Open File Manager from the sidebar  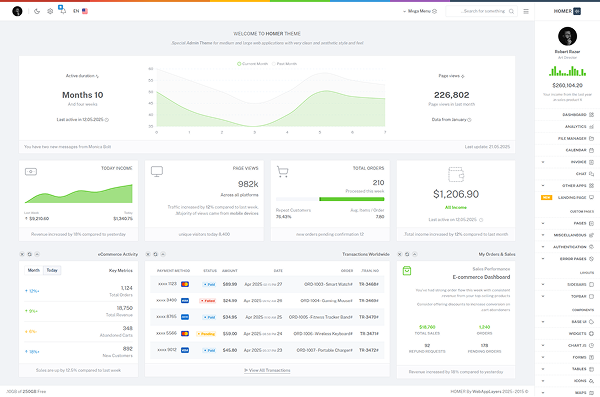pos(567,138)
